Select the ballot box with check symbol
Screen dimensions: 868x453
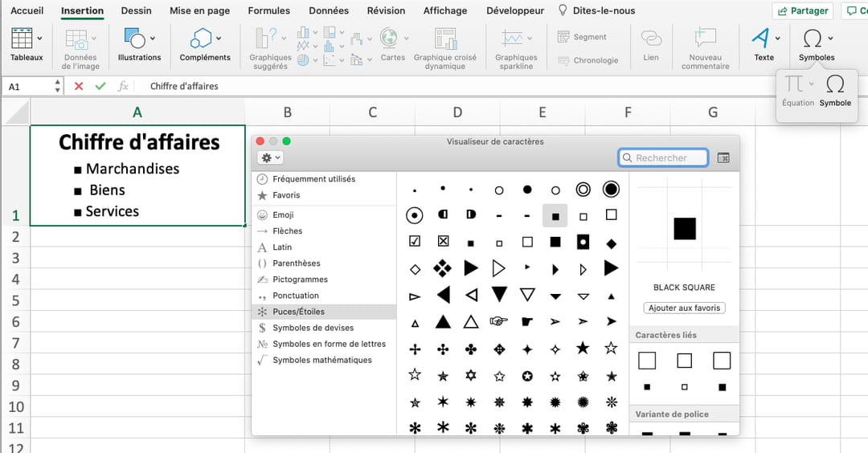pos(414,241)
